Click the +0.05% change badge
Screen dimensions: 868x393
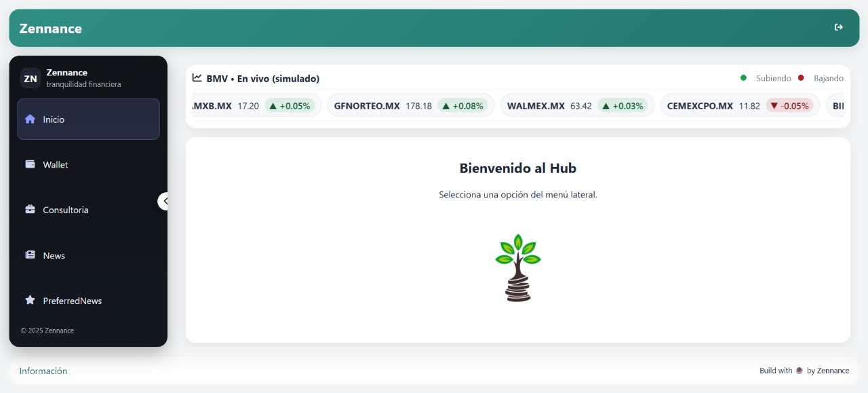click(290, 106)
